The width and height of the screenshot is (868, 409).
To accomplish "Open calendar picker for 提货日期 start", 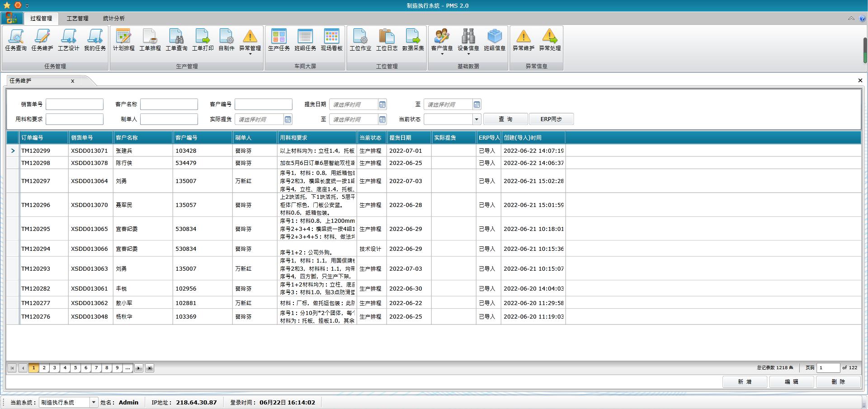I will click(x=382, y=105).
